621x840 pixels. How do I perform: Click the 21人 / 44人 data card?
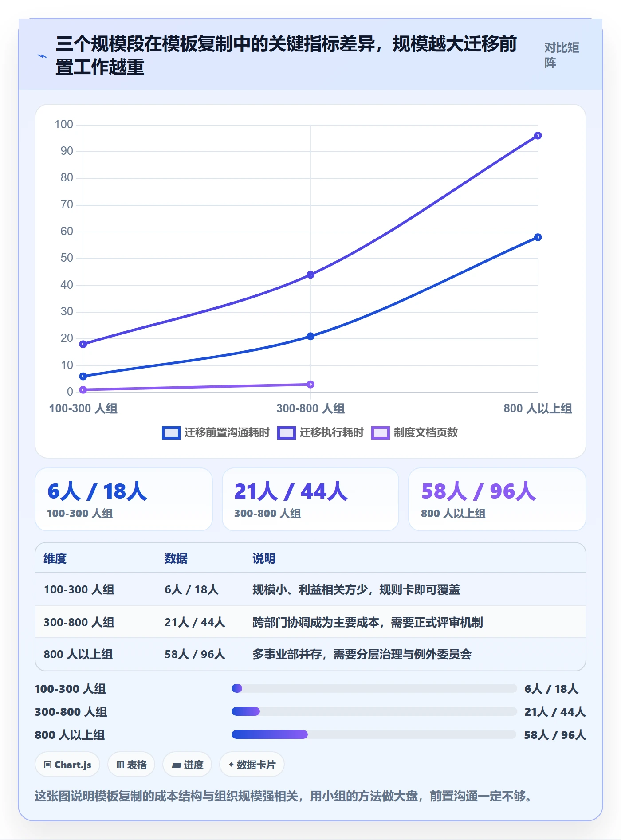pos(310,499)
